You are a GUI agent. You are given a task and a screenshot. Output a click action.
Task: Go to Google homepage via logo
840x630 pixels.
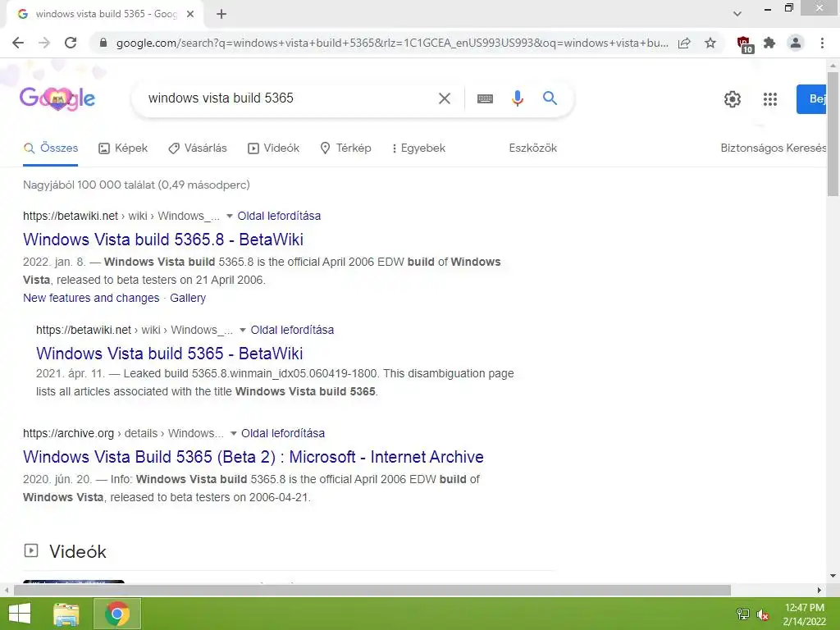(57, 98)
